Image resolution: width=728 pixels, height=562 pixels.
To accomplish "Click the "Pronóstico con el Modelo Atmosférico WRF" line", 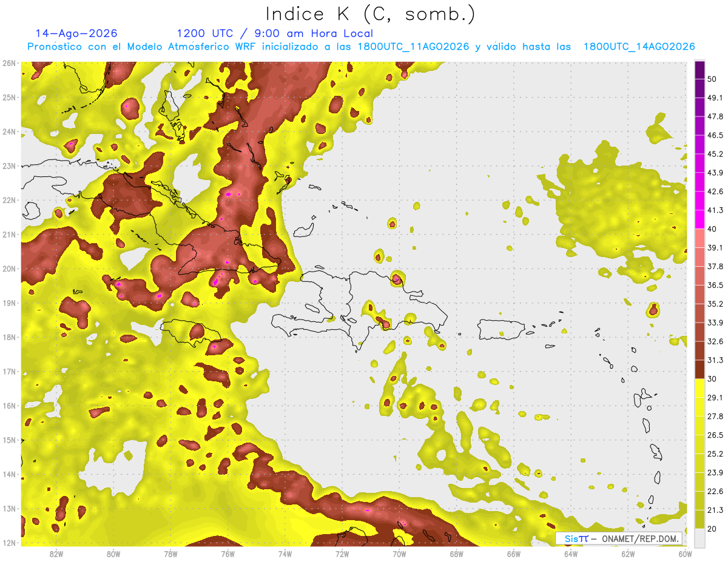I will click(x=361, y=47).
